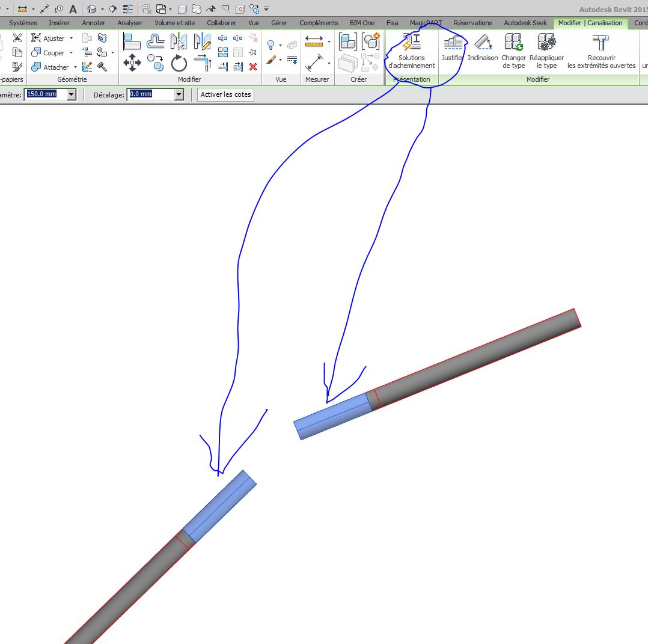Screen dimensions: 648x644
Task: Expand the Ajuster dropdown arrow
Action: [71, 38]
